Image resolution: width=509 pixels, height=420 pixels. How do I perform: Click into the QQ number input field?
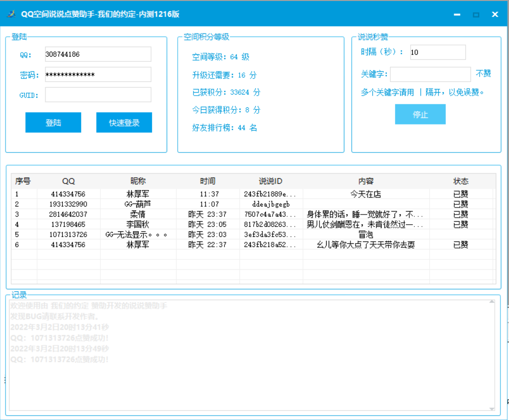(98, 54)
